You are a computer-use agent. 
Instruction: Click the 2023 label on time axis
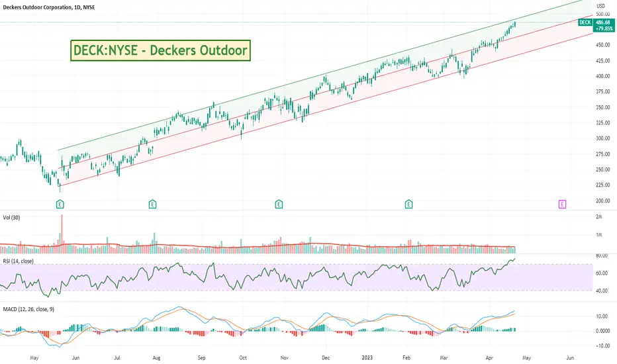(367, 358)
